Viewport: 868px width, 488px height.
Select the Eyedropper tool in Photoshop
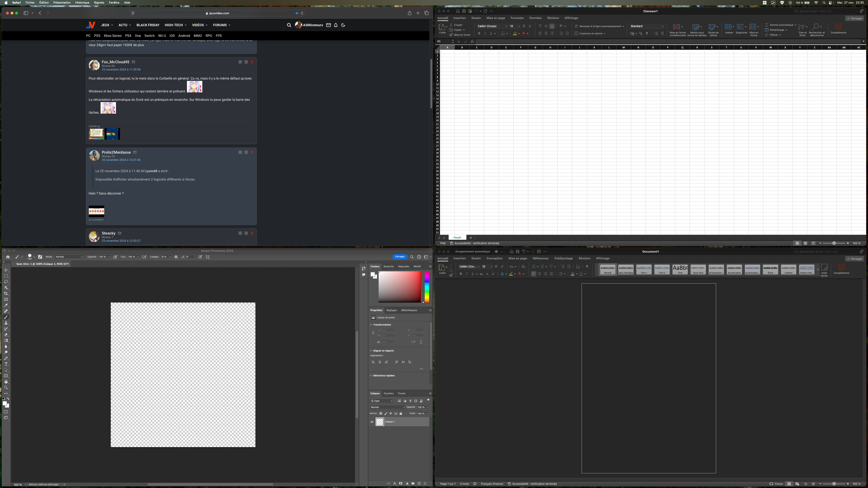pos(6,305)
